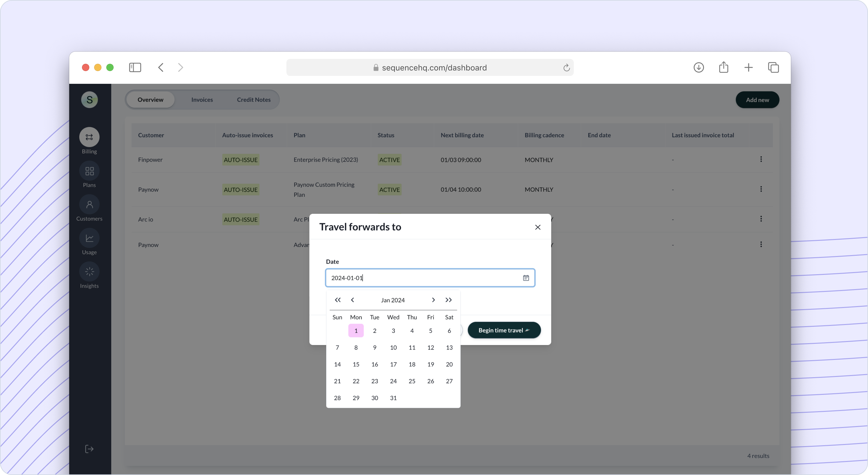Click the calendar picker icon in date field
The image size is (868, 475).
click(525, 278)
